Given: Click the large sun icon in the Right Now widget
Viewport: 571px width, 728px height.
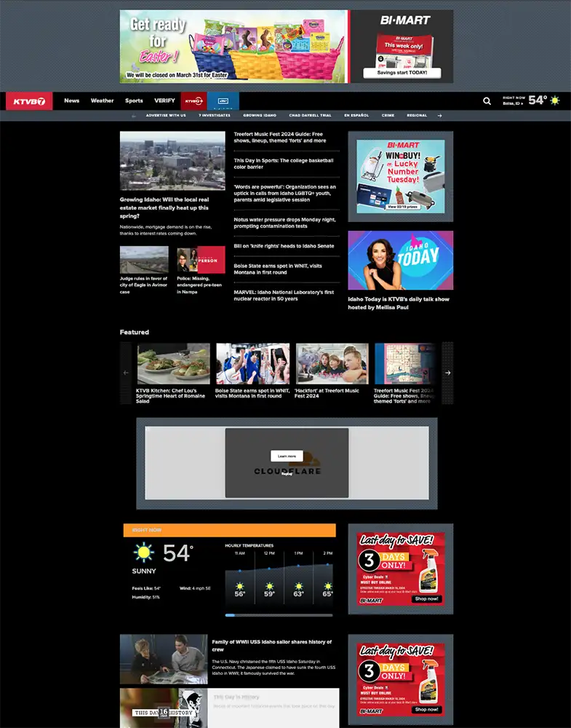Looking at the screenshot, I should 143,553.
